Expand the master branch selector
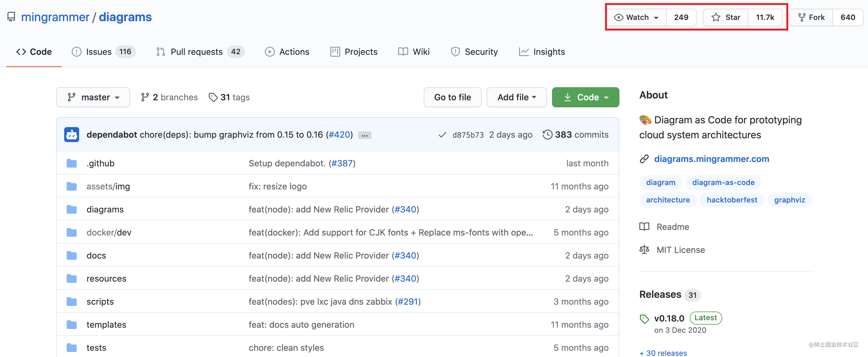Screen dimensions: 868x357 (x=93, y=97)
